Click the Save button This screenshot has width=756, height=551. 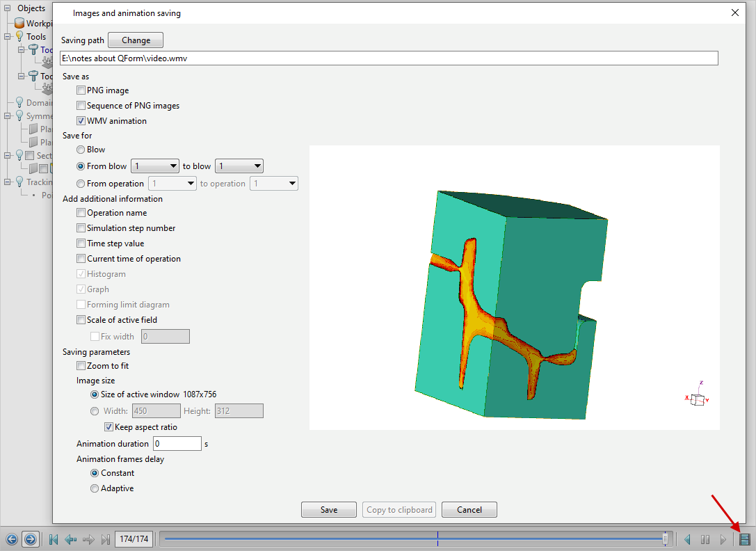point(328,510)
